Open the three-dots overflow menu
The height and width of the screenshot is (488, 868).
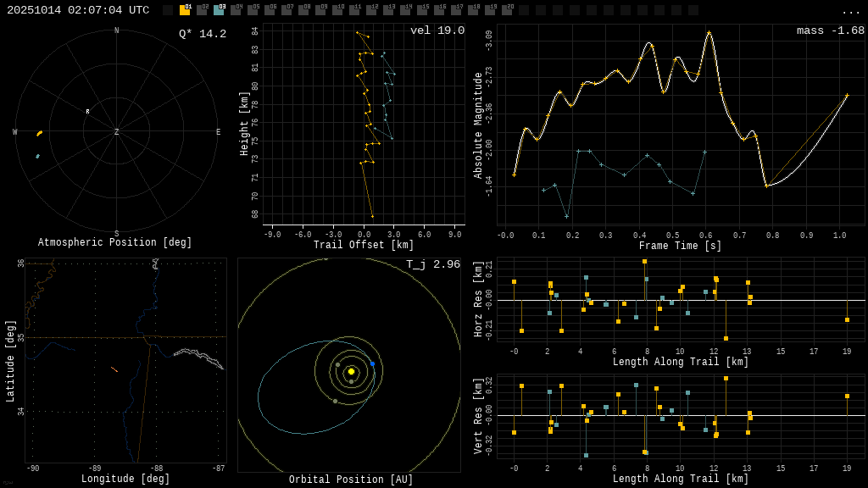coord(850,11)
